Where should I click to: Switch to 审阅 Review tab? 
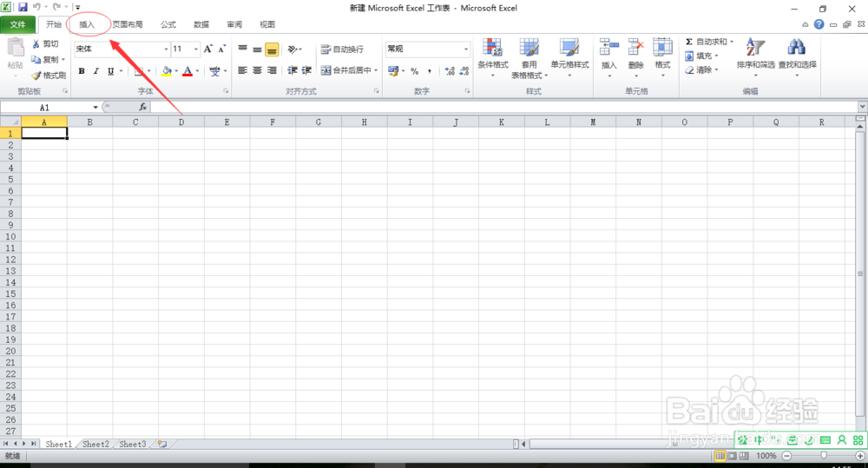pos(234,24)
